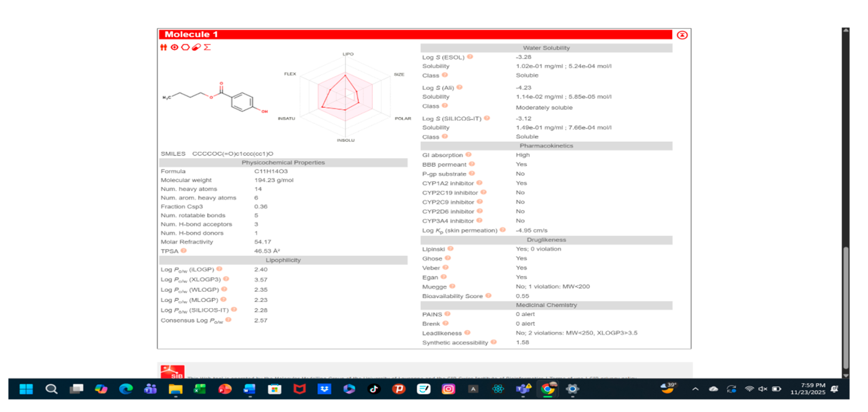Click the GI absorption help marker
The width and height of the screenshot is (868, 412).
click(468, 155)
